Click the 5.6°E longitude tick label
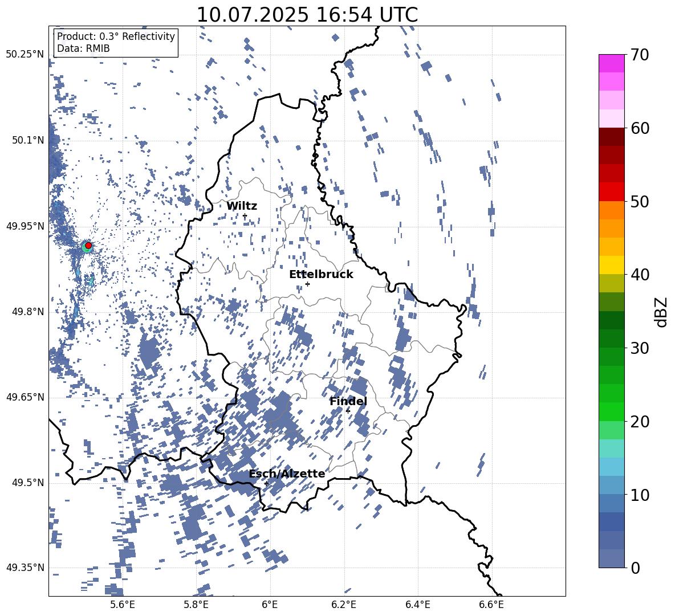 (123, 605)
